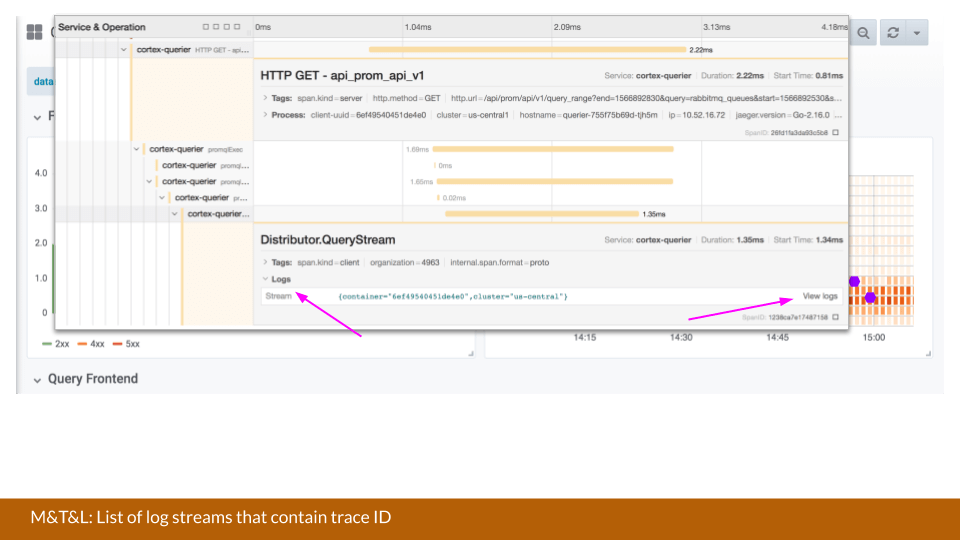
Task: Click the 2.09ms timeline tick label
Action: pyautogui.click(x=568, y=27)
